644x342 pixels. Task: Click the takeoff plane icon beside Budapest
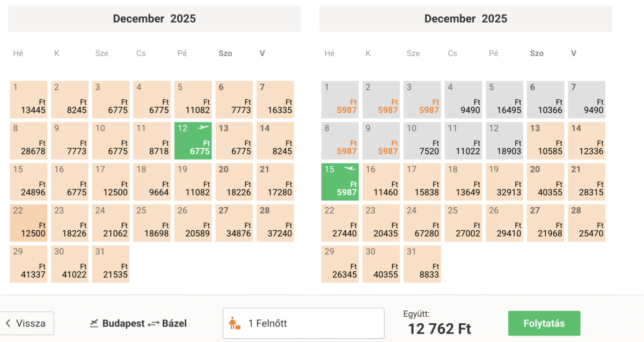94,323
